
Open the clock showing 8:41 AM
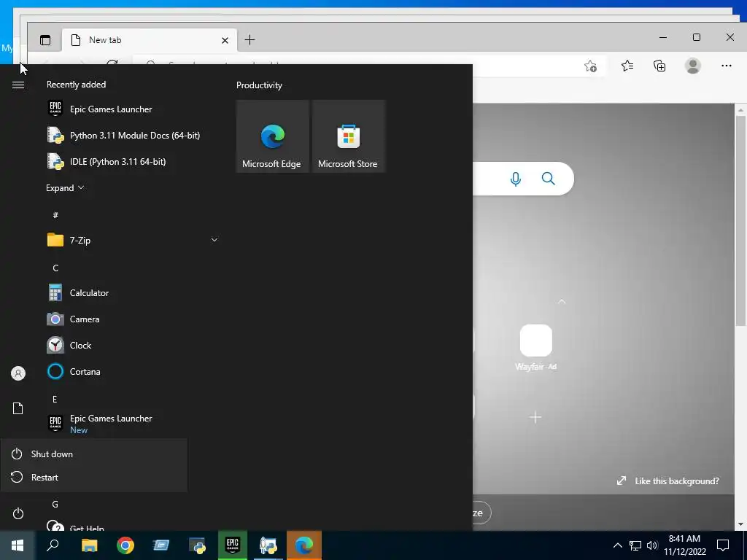684,545
